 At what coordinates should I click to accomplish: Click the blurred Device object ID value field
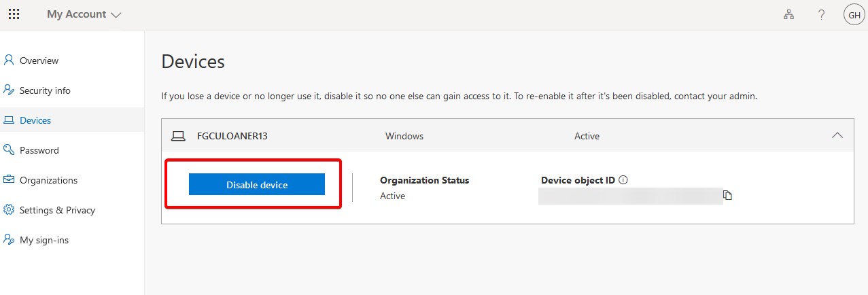[630, 196]
